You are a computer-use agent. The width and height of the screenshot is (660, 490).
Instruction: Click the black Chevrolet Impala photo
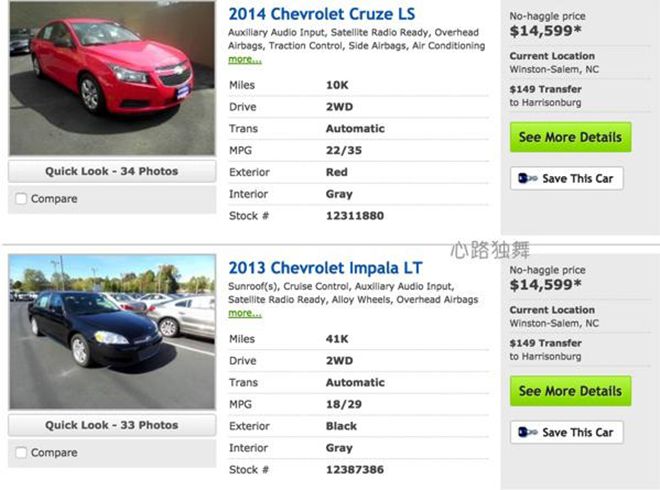(x=112, y=332)
